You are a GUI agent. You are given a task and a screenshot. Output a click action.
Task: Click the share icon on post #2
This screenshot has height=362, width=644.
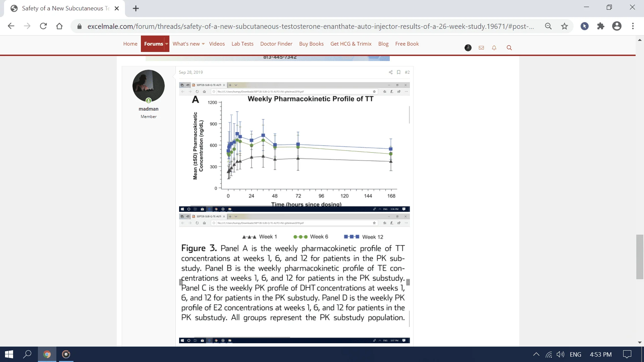click(x=390, y=72)
